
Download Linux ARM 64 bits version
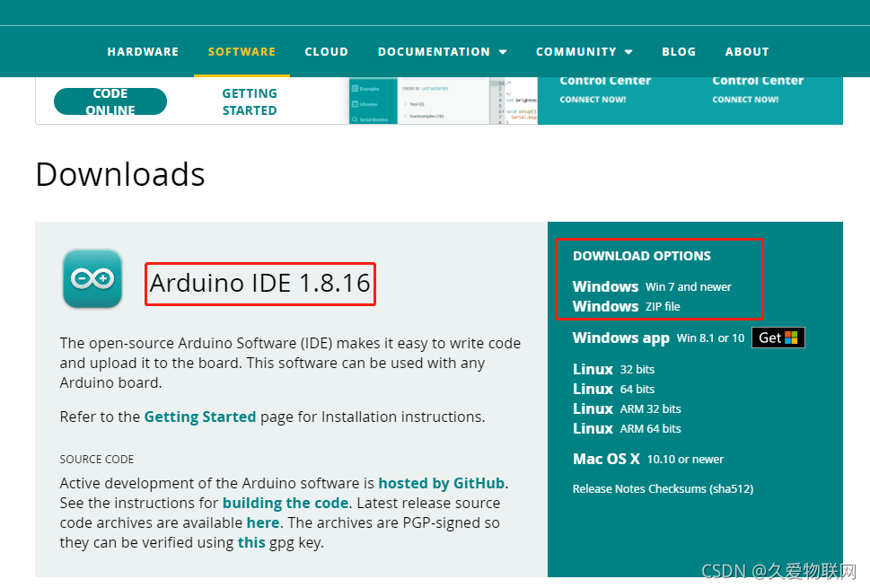click(627, 429)
